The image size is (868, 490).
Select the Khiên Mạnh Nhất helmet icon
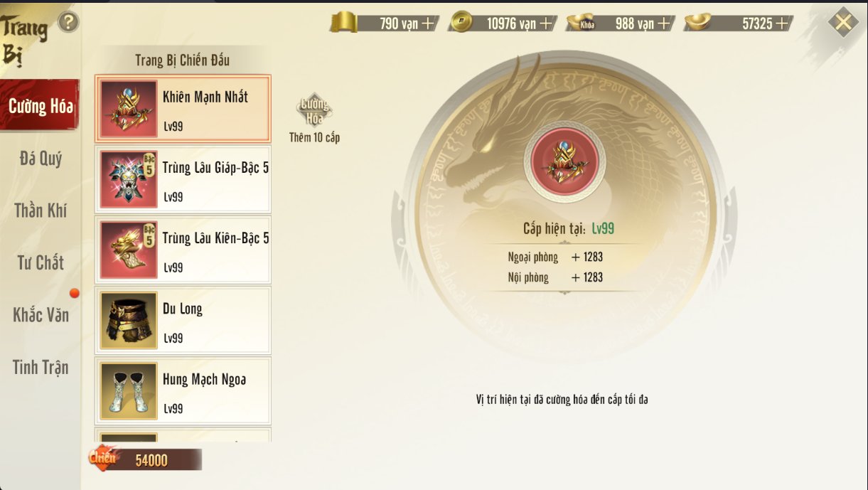(129, 109)
